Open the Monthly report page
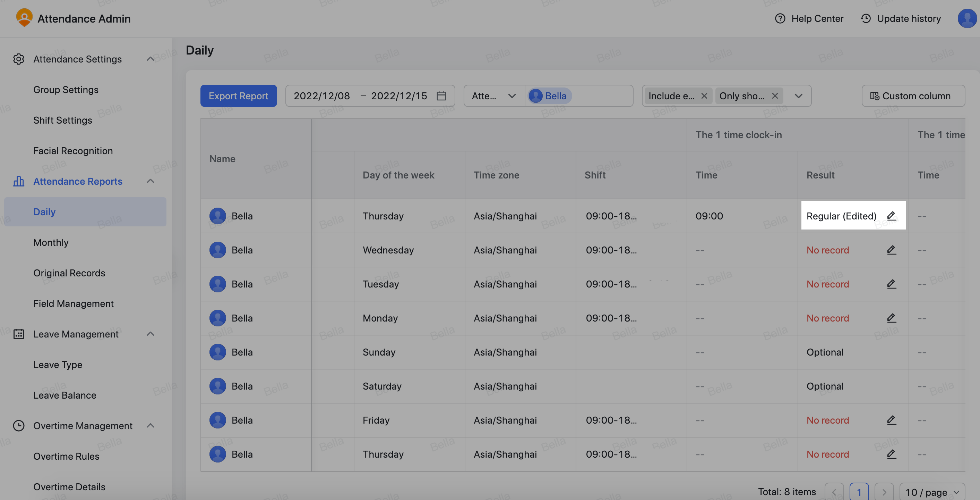980x500 pixels. 51,243
